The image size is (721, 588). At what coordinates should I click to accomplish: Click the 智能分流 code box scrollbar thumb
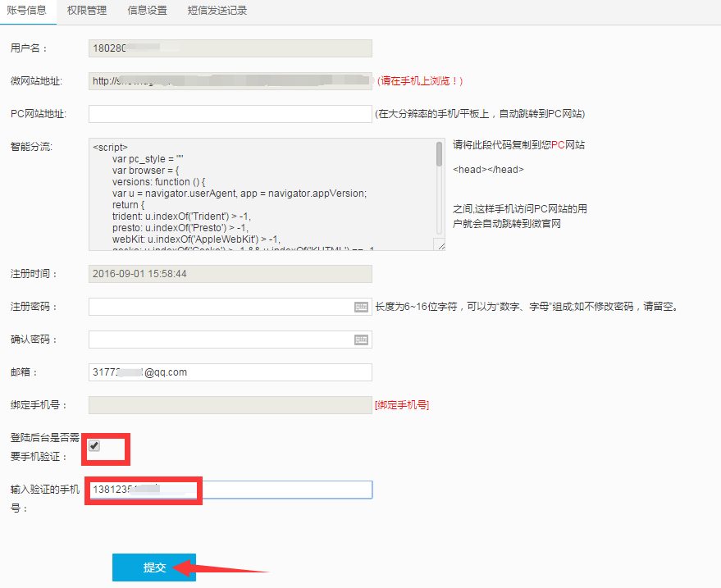tap(440, 154)
